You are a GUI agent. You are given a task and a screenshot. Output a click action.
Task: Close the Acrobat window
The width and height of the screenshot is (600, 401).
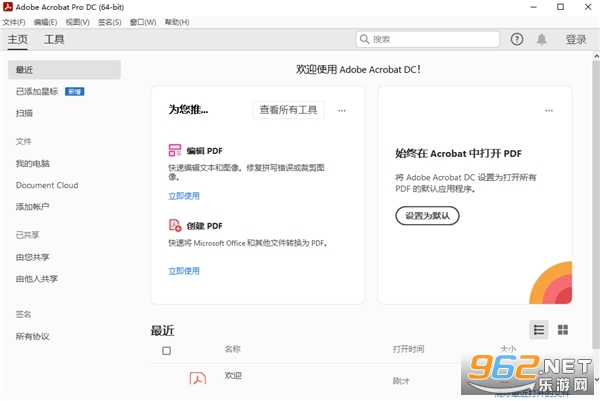tap(588, 7)
